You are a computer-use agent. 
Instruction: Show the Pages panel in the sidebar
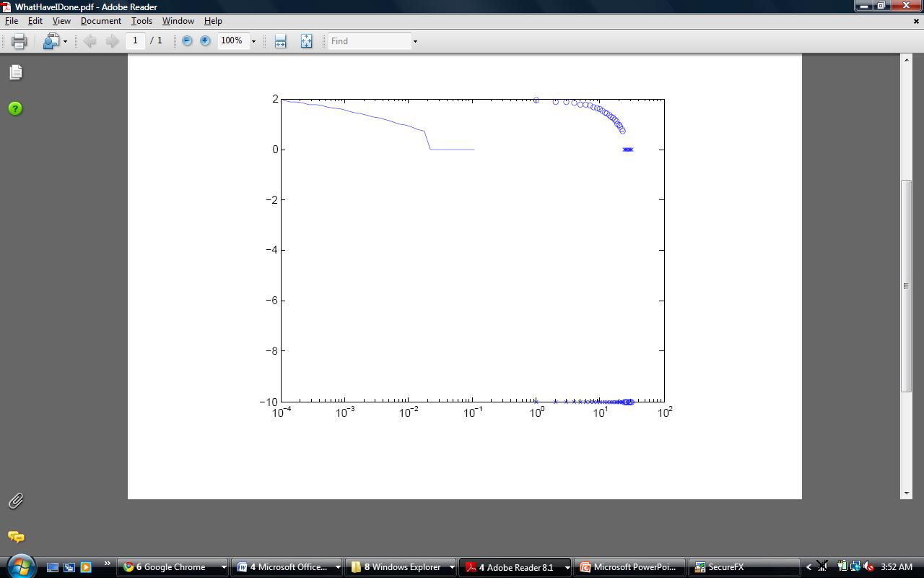[15, 72]
